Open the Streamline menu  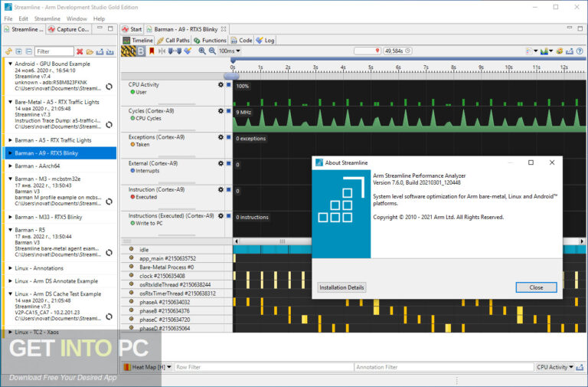tap(47, 18)
